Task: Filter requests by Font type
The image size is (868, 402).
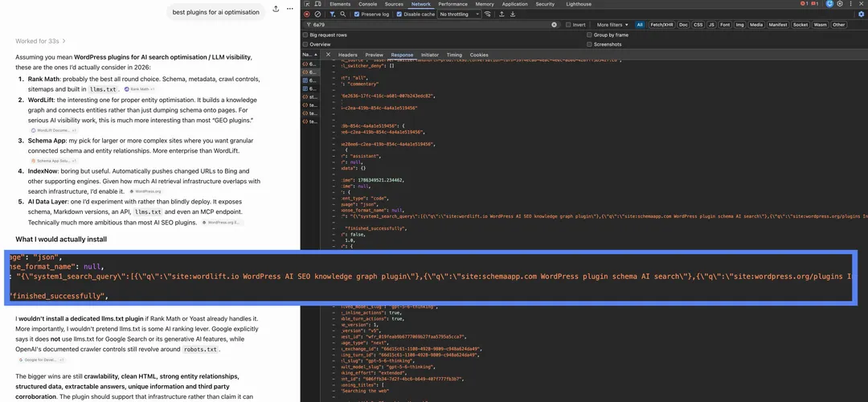Action: coord(725,25)
